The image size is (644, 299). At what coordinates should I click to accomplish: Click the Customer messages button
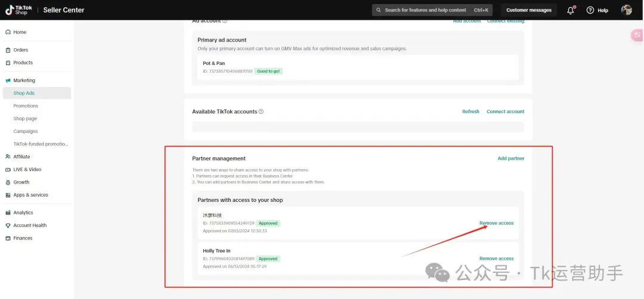(x=528, y=10)
